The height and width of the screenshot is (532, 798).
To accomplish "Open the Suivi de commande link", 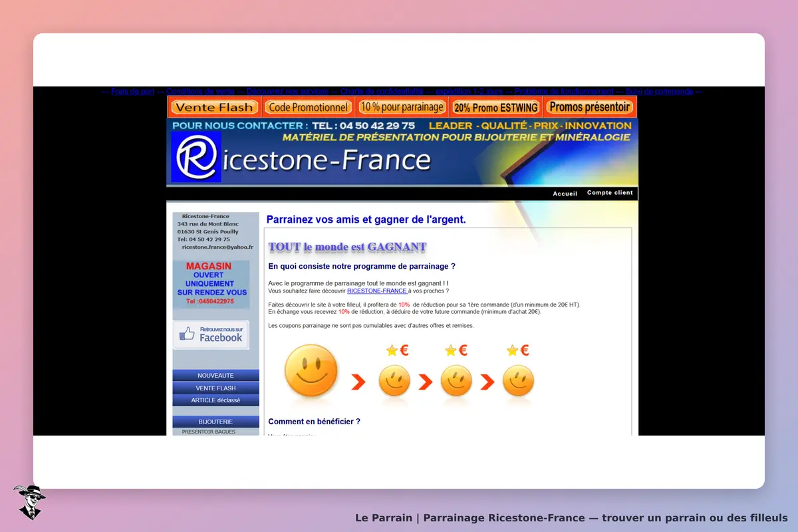I will pyautogui.click(x=659, y=92).
